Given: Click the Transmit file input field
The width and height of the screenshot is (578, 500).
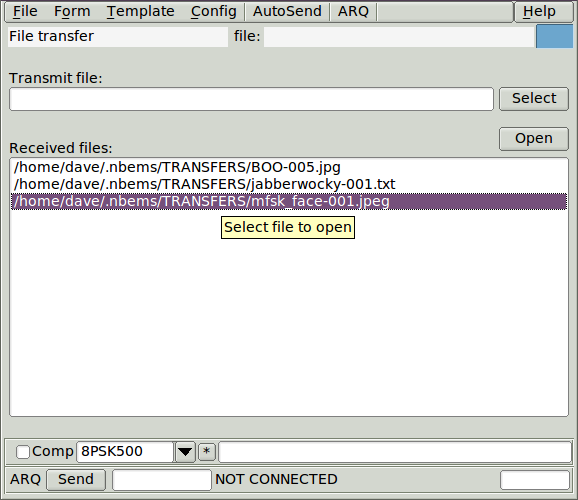Looking at the screenshot, I should coord(251,99).
